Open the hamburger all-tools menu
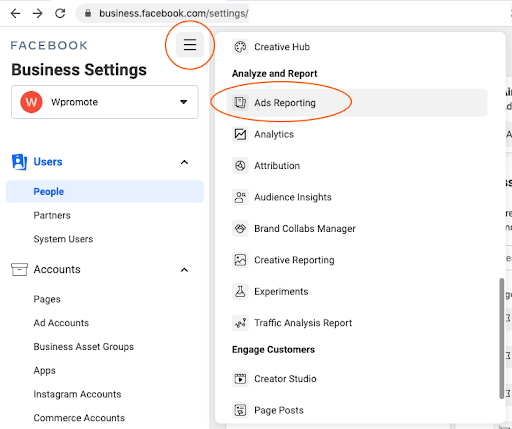Viewport: 512px width, 429px height. pyautogui.click(x=190, y=45)
